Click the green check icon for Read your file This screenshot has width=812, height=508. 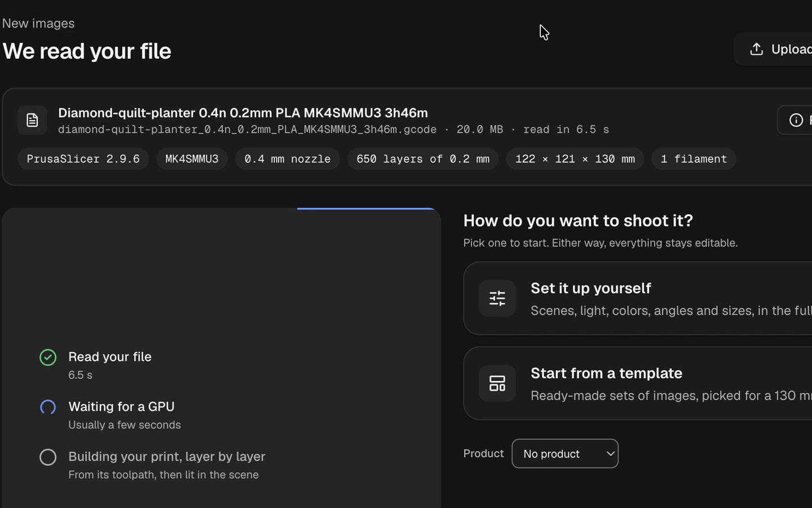48,357
